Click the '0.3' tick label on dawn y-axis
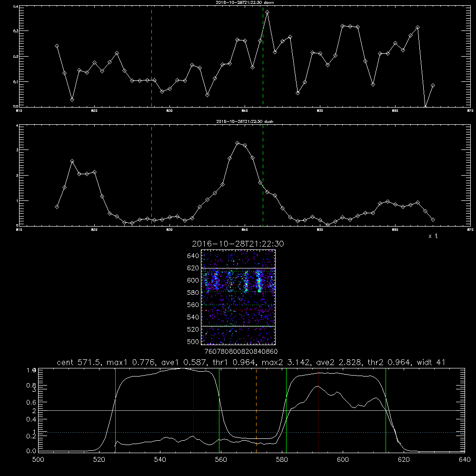The width and height of the screenshot is (476, 476). 16,31
